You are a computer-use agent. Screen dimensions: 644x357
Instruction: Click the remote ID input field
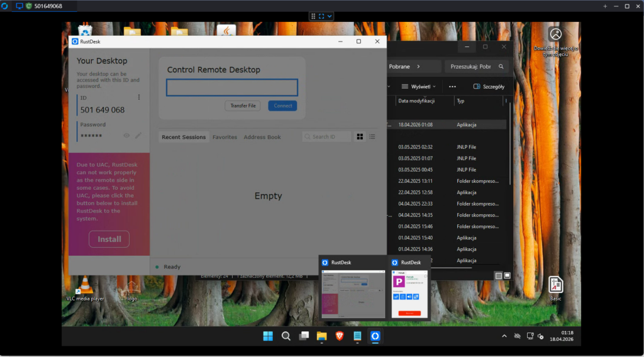pos(231,87)
